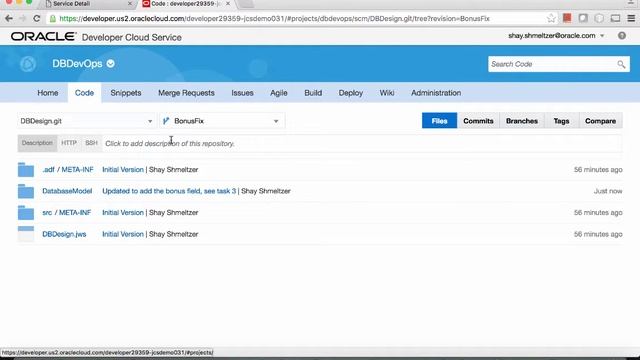Expand the shay.shmeltzer@oracle.com user menu

[556, 36]
